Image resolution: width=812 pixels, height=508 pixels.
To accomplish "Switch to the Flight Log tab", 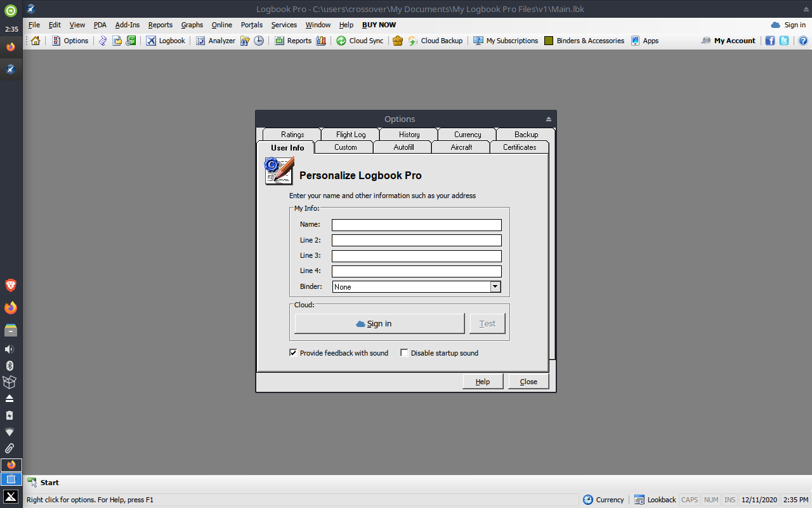I will tap(351, 135).
